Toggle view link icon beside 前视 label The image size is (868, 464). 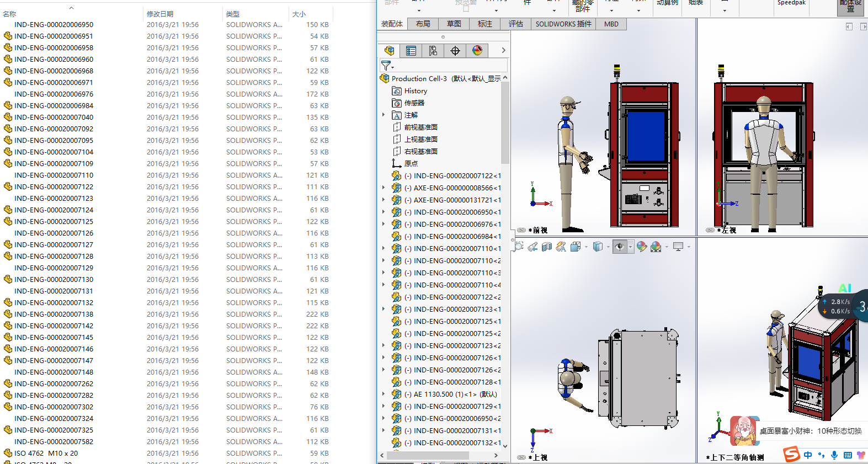pos(521,230)
